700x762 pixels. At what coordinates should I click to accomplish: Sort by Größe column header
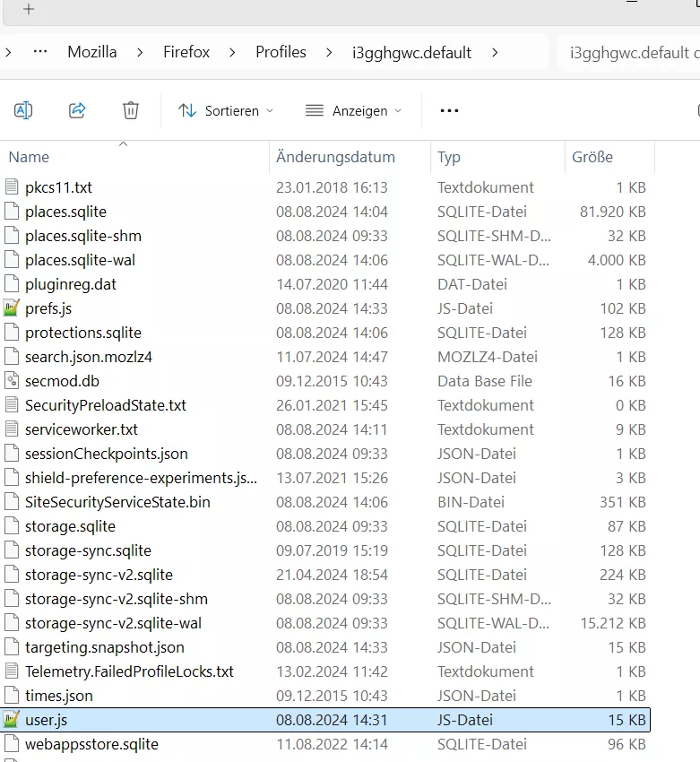[x=592, y=157]
